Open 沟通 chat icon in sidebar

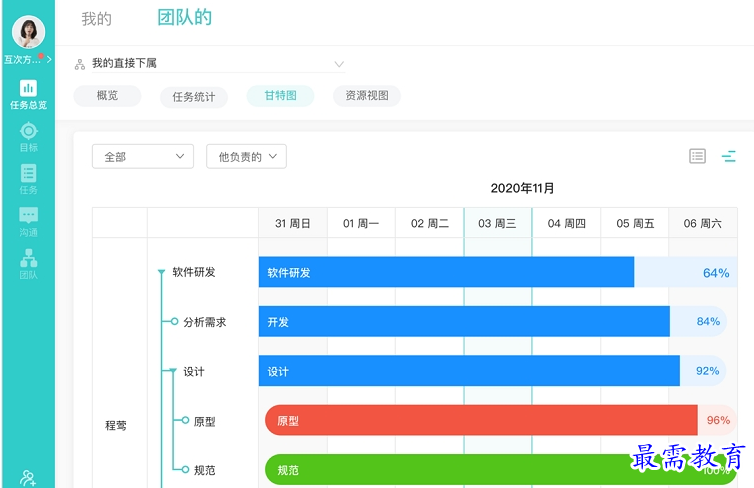tap(28, 221)
